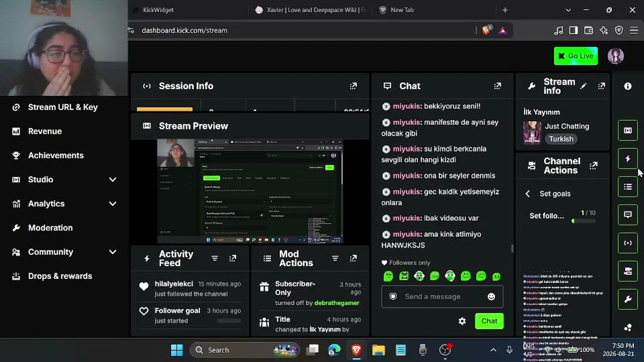This screenshot has width=644, height=362.
Task: Click the address bar URL
Action: [184, 31]
